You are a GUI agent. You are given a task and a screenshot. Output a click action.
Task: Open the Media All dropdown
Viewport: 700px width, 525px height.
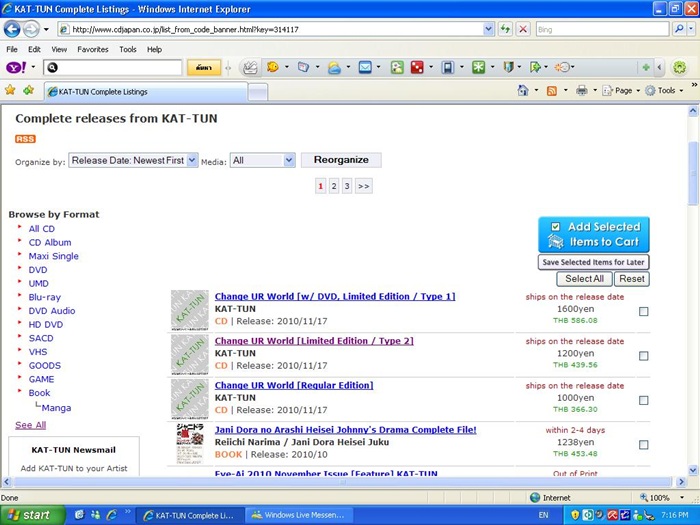(x=262, y=160)
